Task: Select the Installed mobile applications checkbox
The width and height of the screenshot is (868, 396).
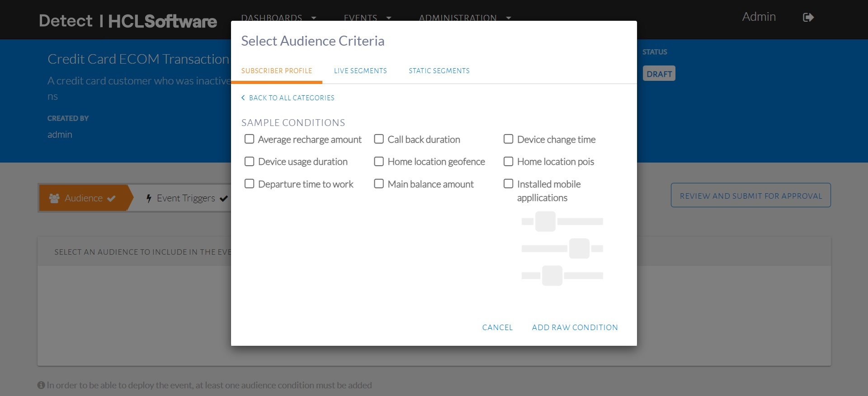Action: (x=509, y=184)
